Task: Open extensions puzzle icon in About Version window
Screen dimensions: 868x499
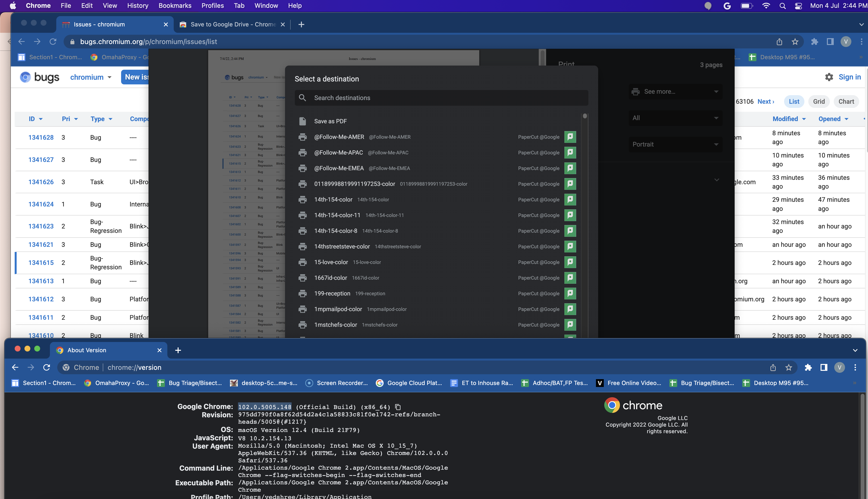Action: coord(808,367)
